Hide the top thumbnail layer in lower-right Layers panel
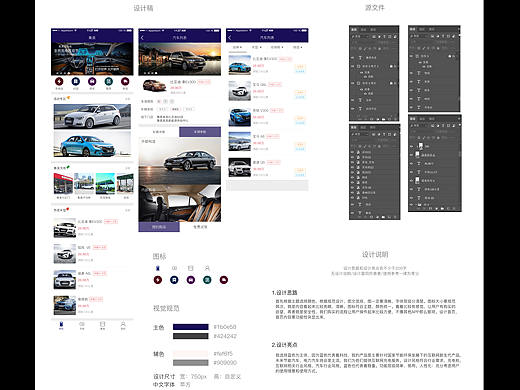This screenshot has height=390, width=520. pos(412,146)
